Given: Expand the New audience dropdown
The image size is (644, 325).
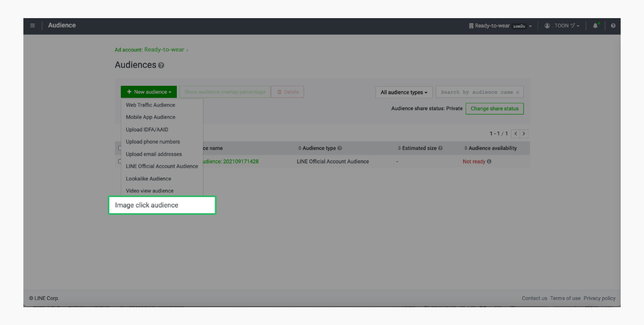Looking at the screenshot, I should 149,92.
